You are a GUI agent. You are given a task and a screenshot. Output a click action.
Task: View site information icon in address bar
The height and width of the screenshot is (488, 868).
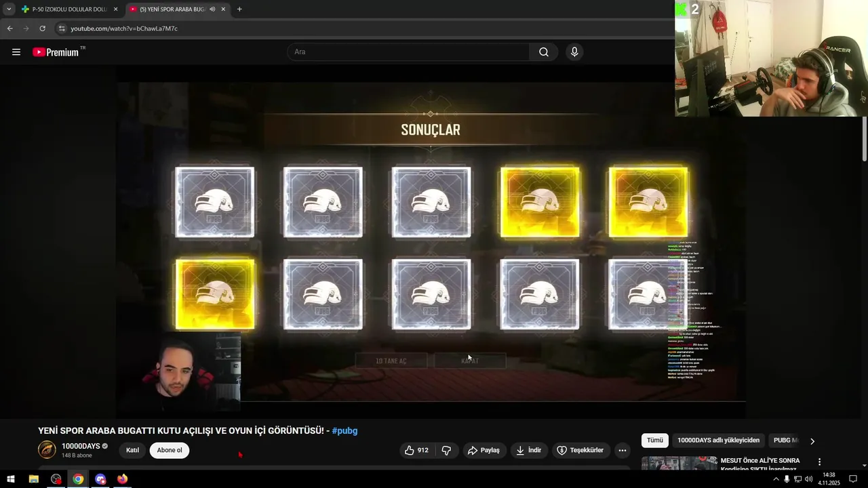pyautogui.click(x=62, y=28)
